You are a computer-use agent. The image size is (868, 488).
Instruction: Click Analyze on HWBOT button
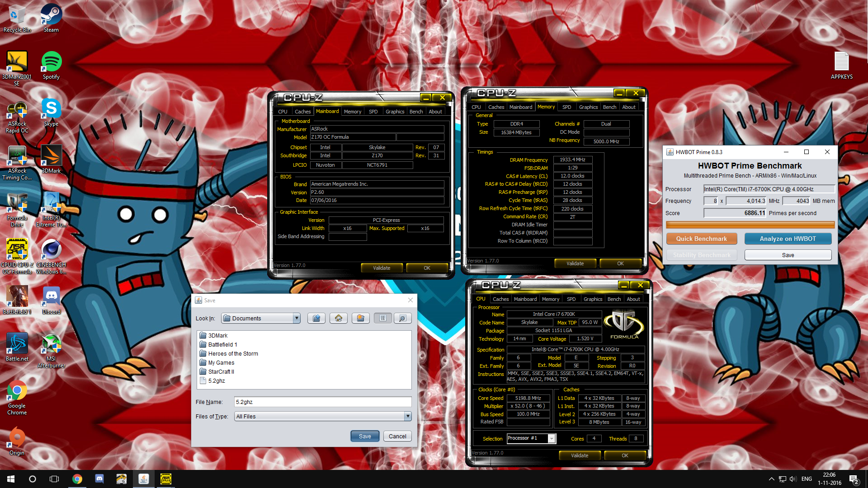click(x=788, y=239)
